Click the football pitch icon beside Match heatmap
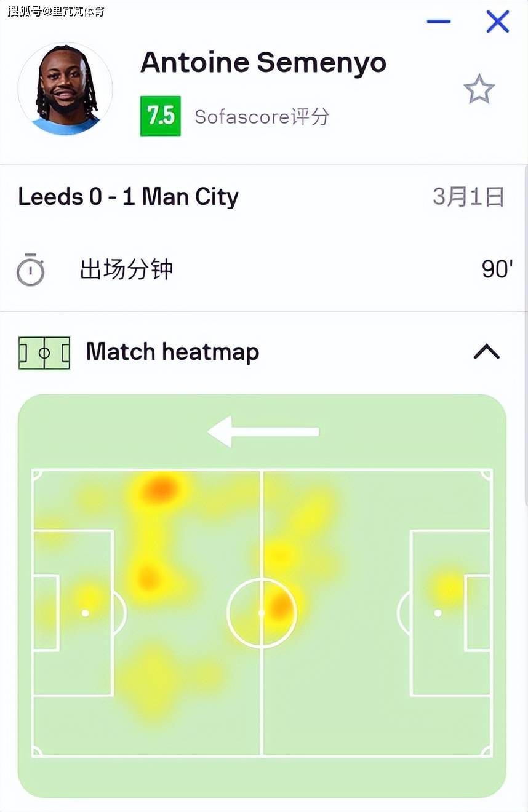The height and width of the screenshot is (812, 528). pos(44,353)
